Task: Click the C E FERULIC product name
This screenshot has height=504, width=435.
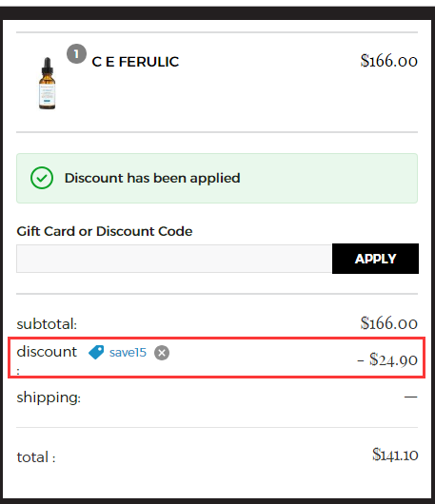Action: point(135,62)
